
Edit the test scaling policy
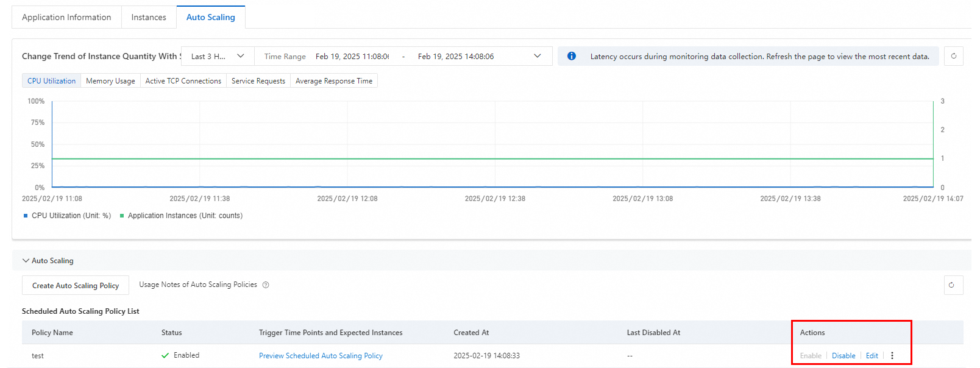[x=872, y=356]
